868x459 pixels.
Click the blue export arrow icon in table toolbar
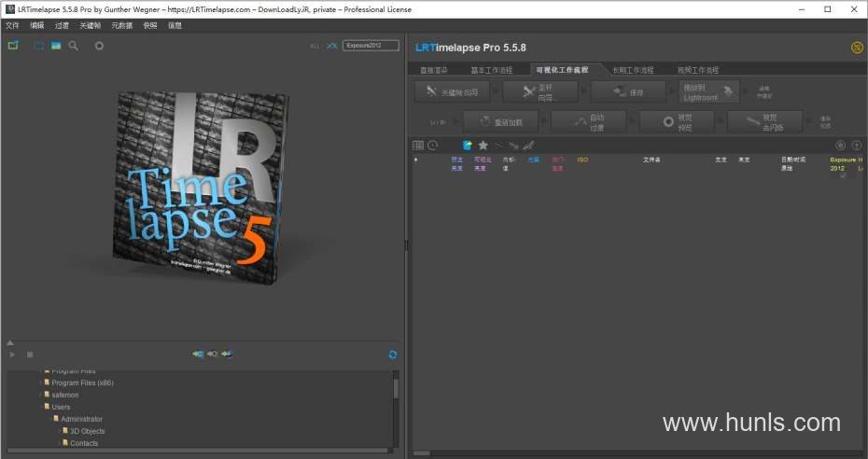[x=468, y=146]
